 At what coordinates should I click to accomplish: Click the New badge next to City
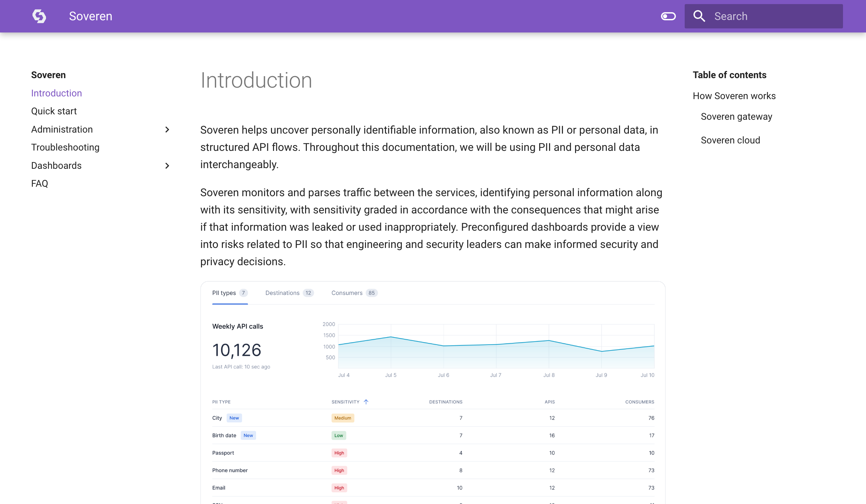(234, 418)
